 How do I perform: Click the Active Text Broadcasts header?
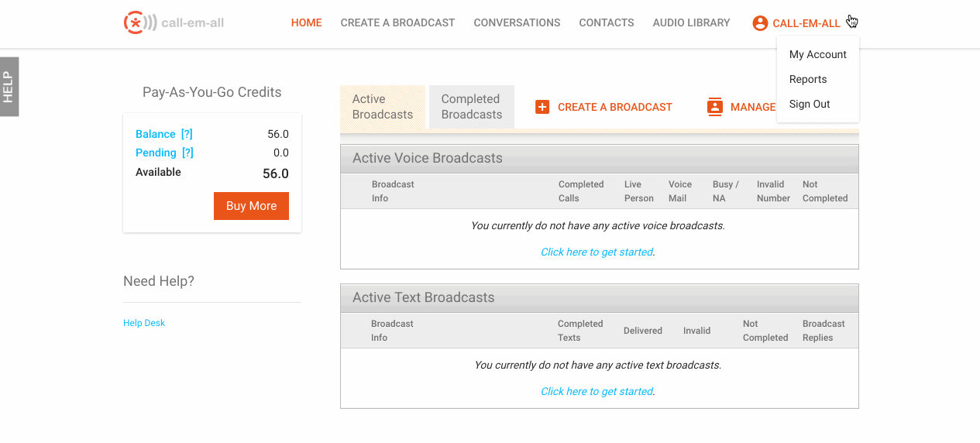[x=600, y=297]
